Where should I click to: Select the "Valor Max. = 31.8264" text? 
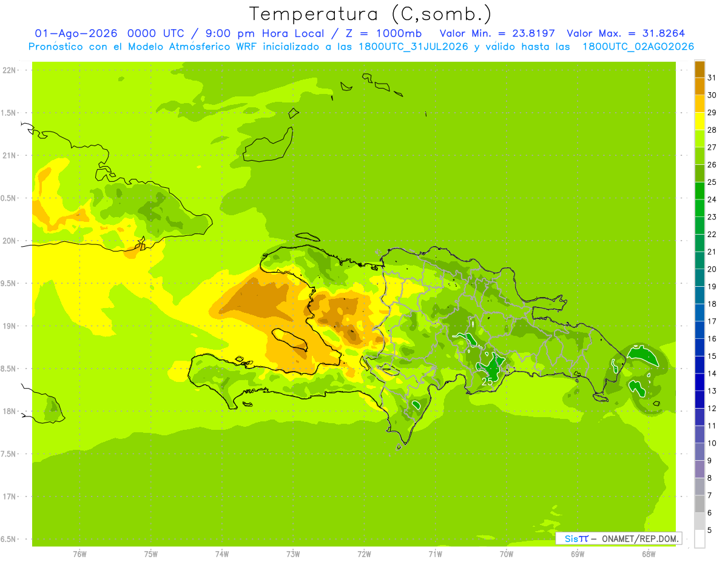tap(625, 33)
